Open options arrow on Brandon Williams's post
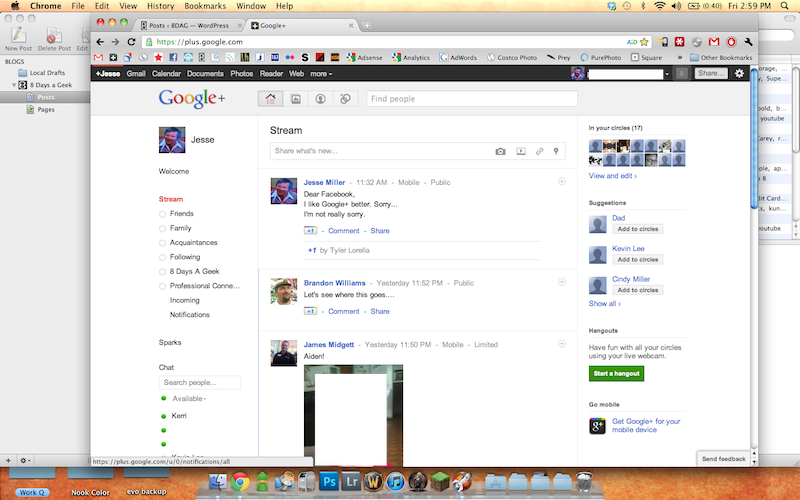This screenshot has width=800, height=500. coord(562,282)
